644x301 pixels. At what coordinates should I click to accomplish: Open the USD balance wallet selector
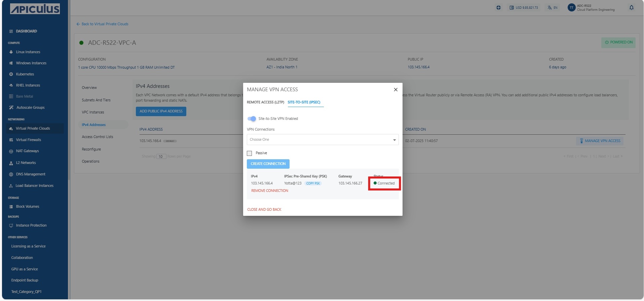[524, 7]
